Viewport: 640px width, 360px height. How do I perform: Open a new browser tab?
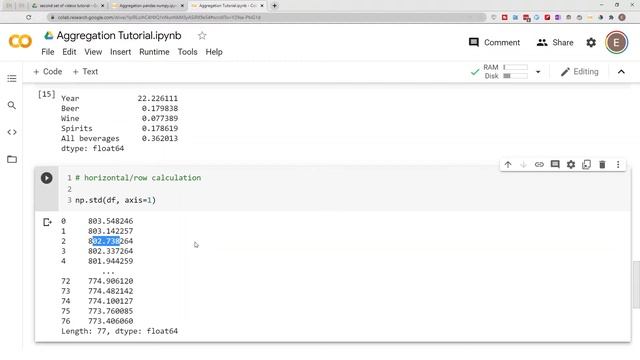coord(275,6)
